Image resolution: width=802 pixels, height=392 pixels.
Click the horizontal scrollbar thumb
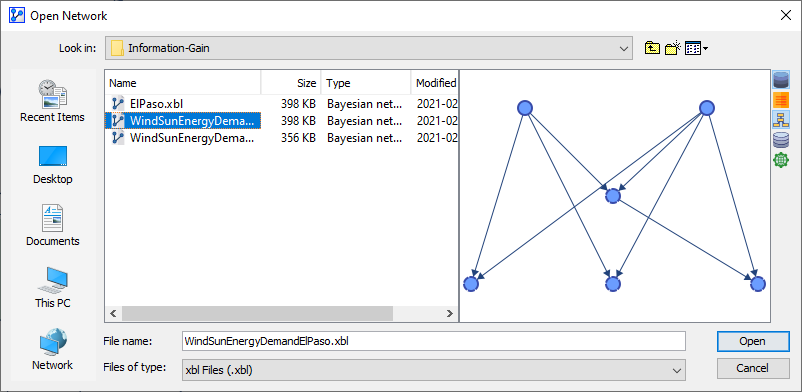tap(257, 313)
